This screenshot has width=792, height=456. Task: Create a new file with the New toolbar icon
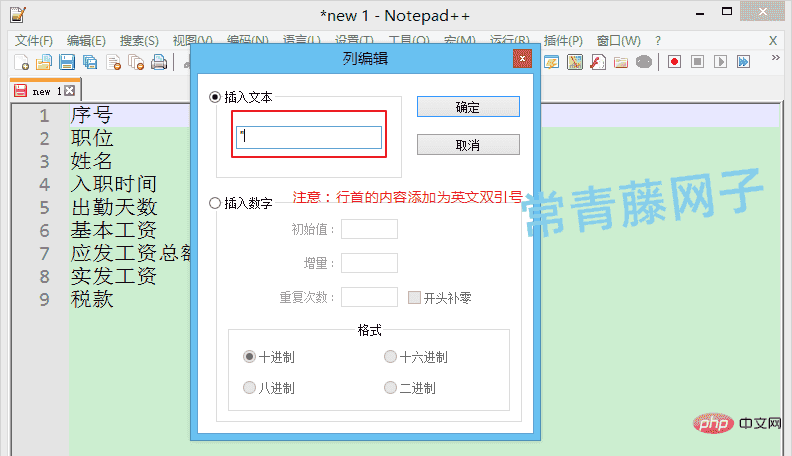[21, 62]
